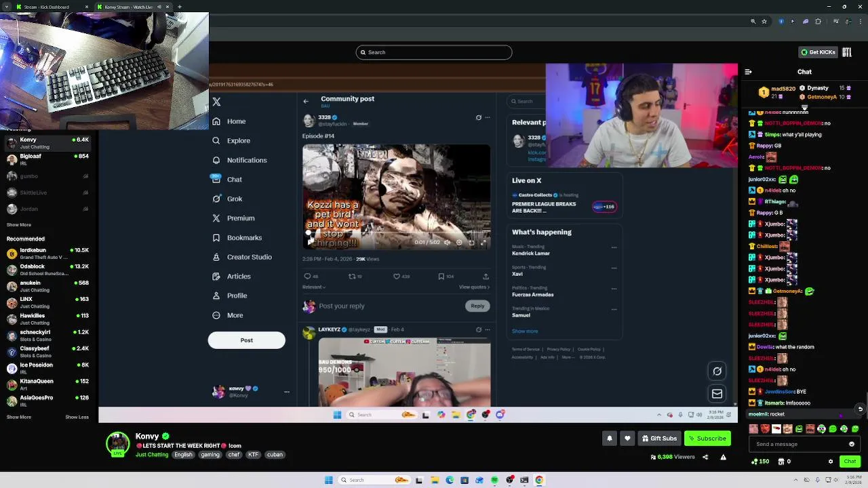Image resolution: width=868 pixels, height=488 pixels.
Task: Open video settings gear on Episode #14
Action: tap(459, 243)
